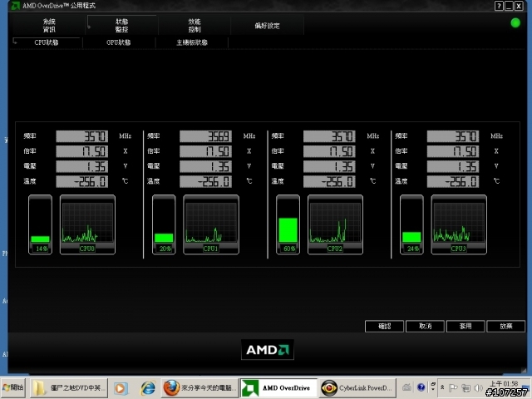Viewport: 532px width, 399px height.
Task: Open the Windows 開始 Start button
Action: click(13, 387)
